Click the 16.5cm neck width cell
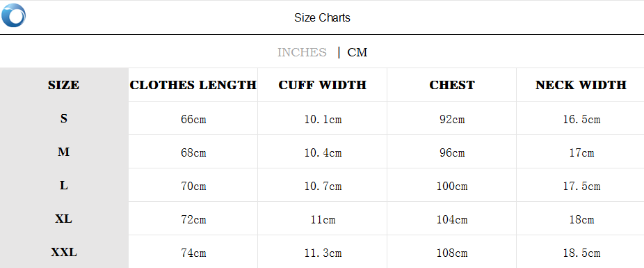 581,119
